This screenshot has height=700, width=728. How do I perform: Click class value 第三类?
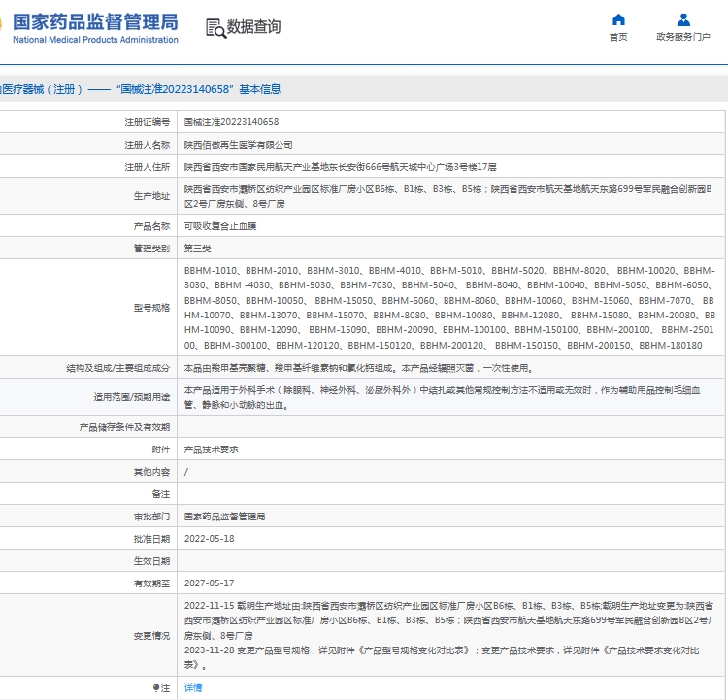click(197, 249)
